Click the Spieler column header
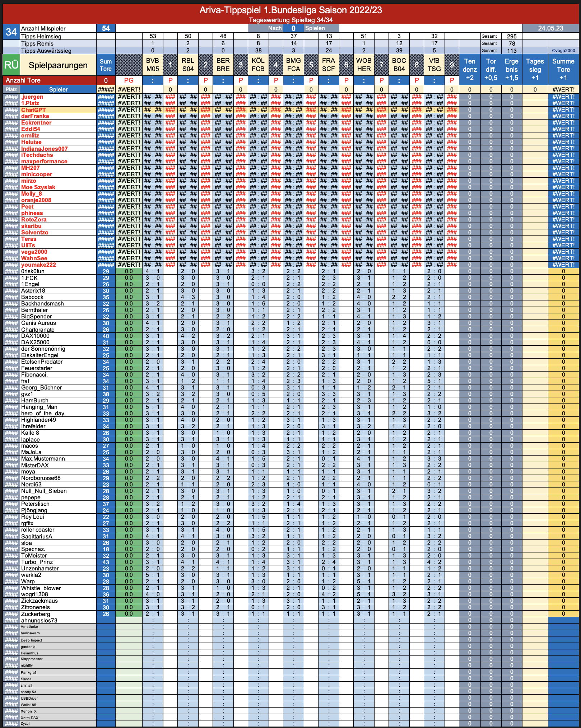This screenshot has width=581, height=728. pos(58,89)
